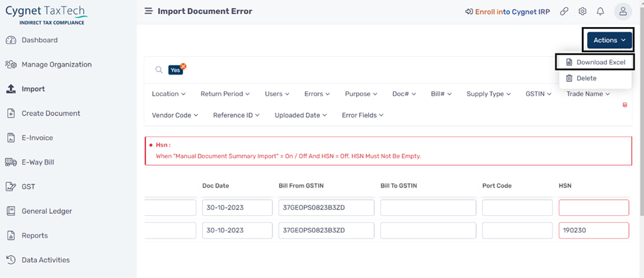
Task: Click the Import Document Error page title
Action: tap(205, 11)
